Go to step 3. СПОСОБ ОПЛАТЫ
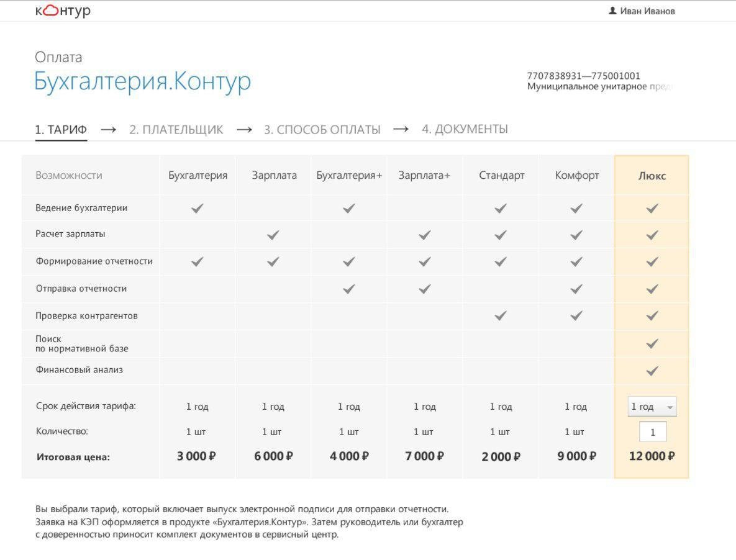 [x=322, y=130]
